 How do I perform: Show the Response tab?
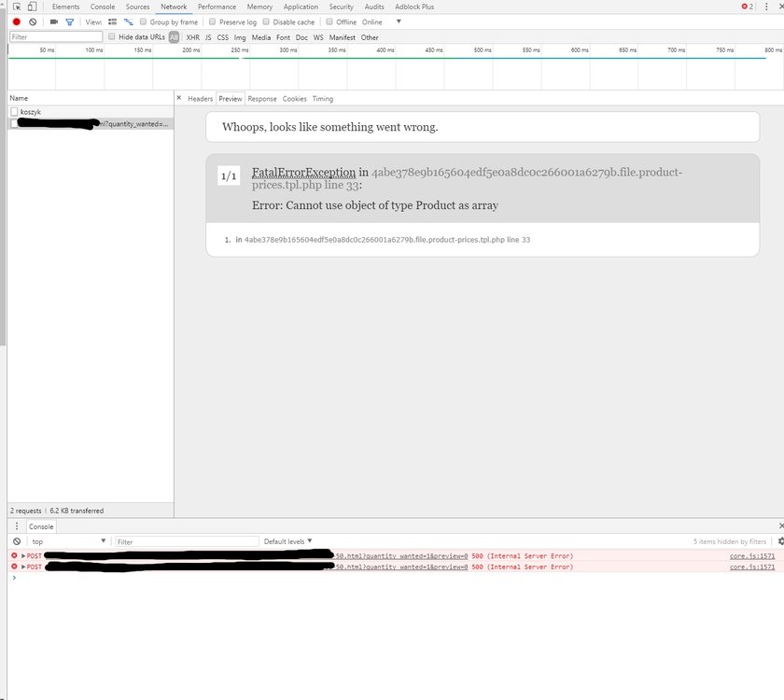pyautogui.click(x=262, y=99)
